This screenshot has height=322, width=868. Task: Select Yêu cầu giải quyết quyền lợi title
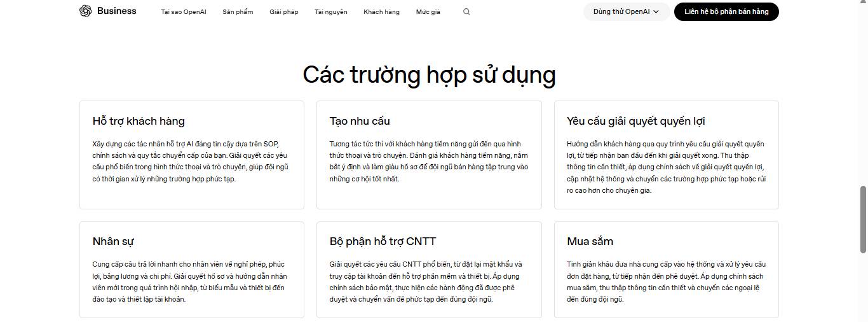pos(636,121)
